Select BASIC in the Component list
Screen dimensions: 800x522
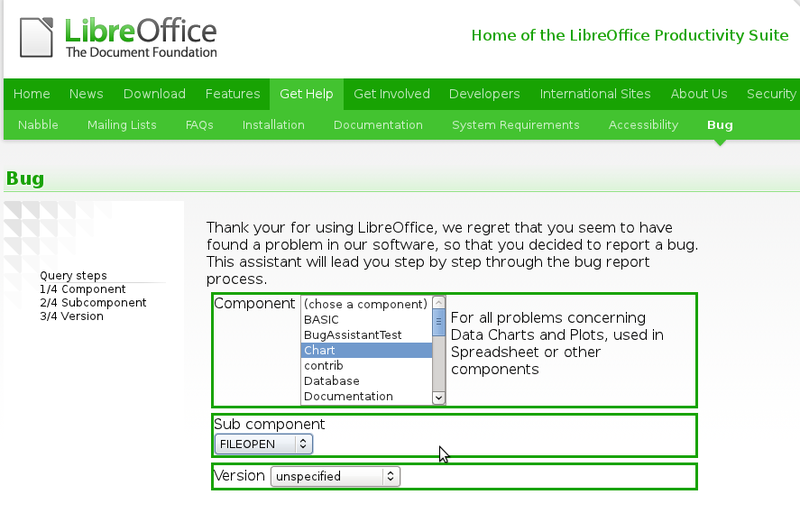pyautogui.click(x=322, y=319)
